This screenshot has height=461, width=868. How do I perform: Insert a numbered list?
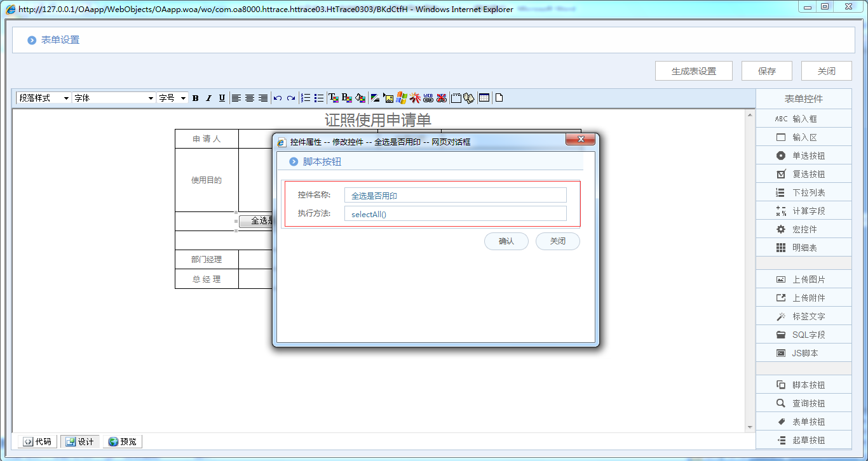306,98
